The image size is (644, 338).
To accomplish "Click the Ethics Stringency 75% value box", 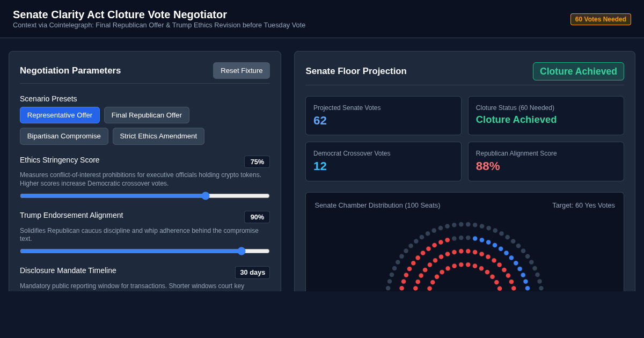I will tap(257, 162).
